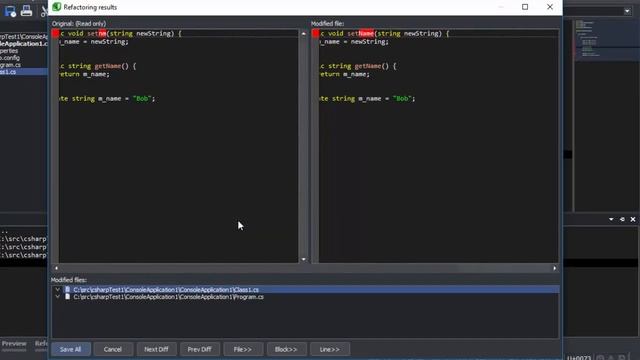Click the "Bob" string in Modified file
The image size is (640, 360).
point(402,99)
